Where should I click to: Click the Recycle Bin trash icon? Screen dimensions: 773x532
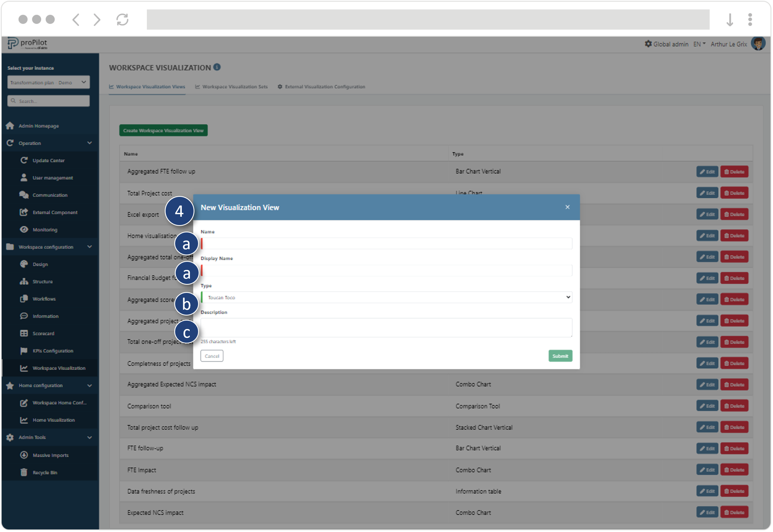24,473
